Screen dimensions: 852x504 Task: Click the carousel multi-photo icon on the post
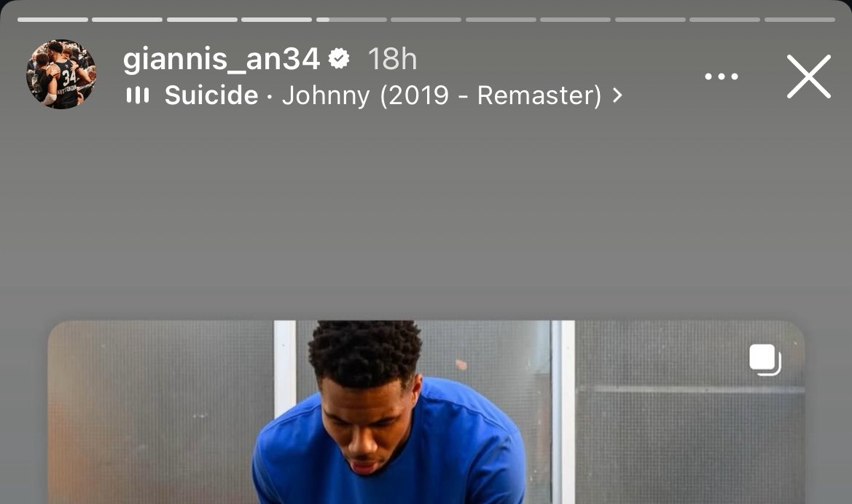[765, 360]
